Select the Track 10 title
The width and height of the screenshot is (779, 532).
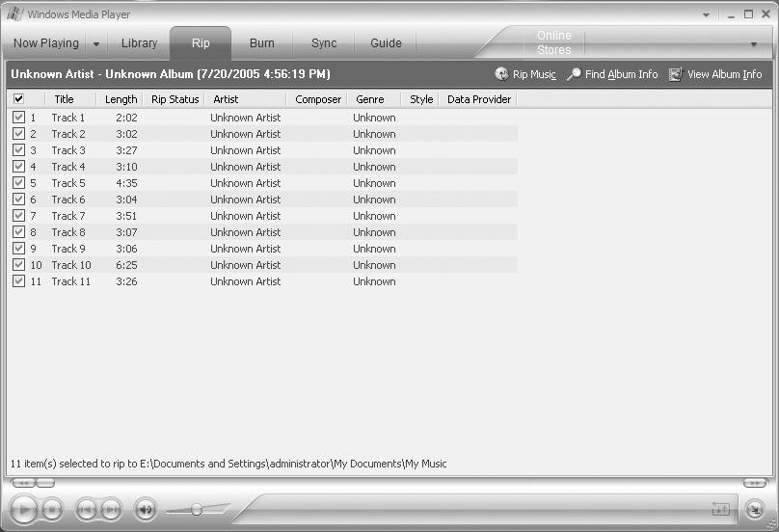click(x=71, y=265)
